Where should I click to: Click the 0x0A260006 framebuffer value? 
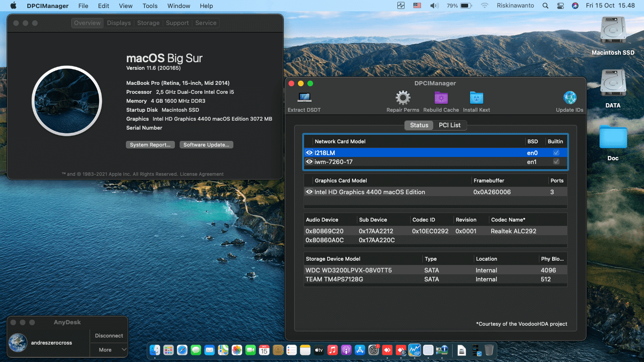(x=492, y=192)
